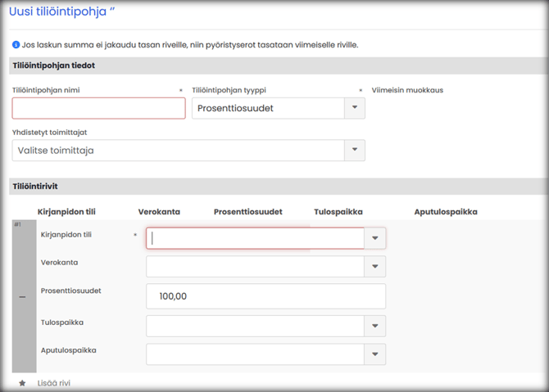
Task: Click the Prosenttiosuudet value in the type combo box
Action: 236,109
